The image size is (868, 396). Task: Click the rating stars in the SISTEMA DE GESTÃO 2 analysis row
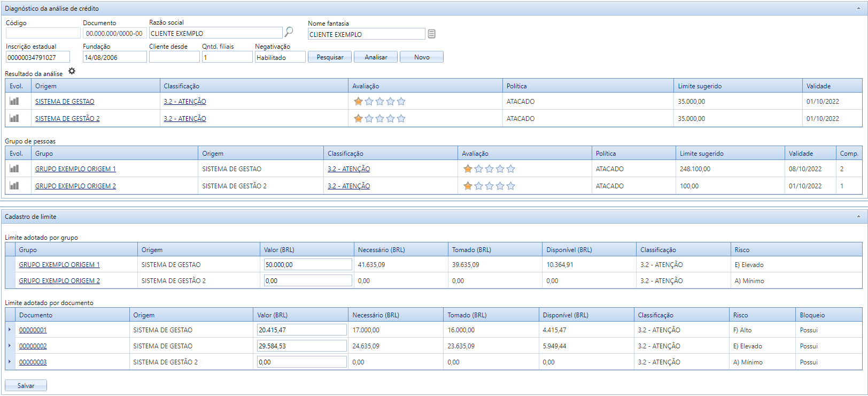(379, 118)
